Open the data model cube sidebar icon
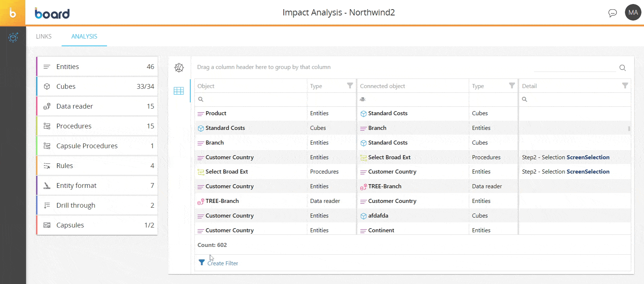 pyautogui.click(x=13, y=37)
